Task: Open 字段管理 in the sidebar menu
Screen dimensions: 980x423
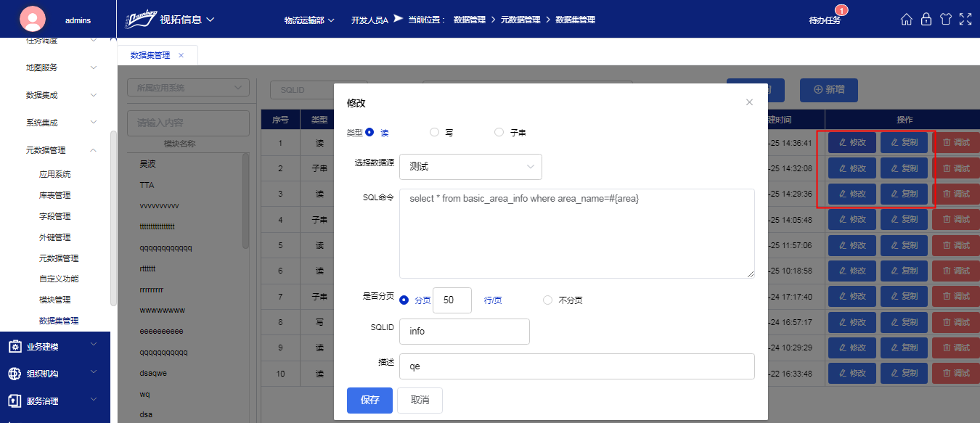Action: tap(54, 216)
